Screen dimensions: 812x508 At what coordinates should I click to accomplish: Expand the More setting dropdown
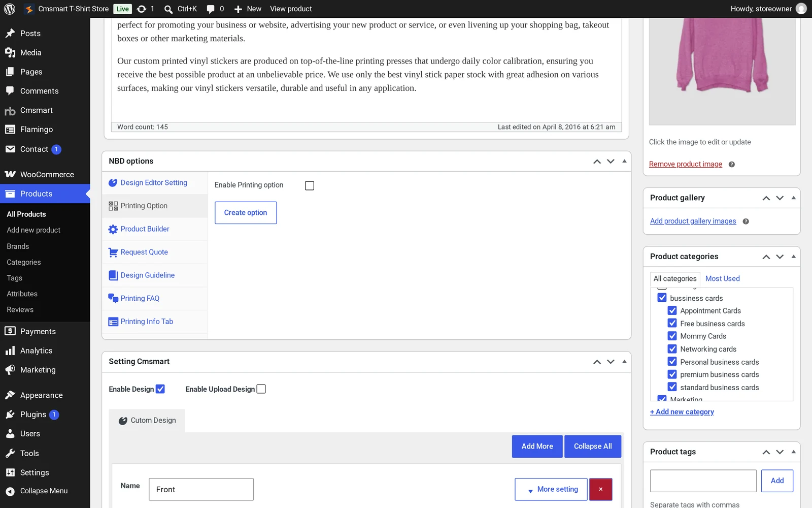pyautogui.click(x=551, y=489)
